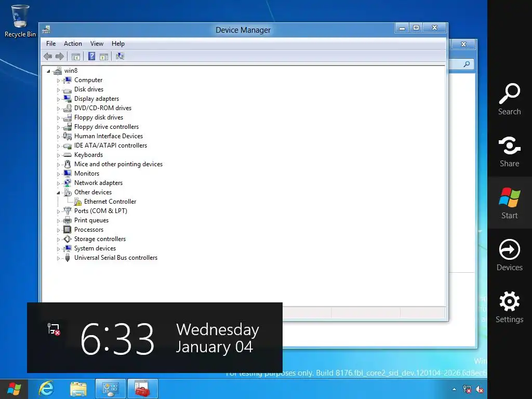Screen dimensions: 532x399
Task: Click the network icon in the clock overlay
Action: 54,329
